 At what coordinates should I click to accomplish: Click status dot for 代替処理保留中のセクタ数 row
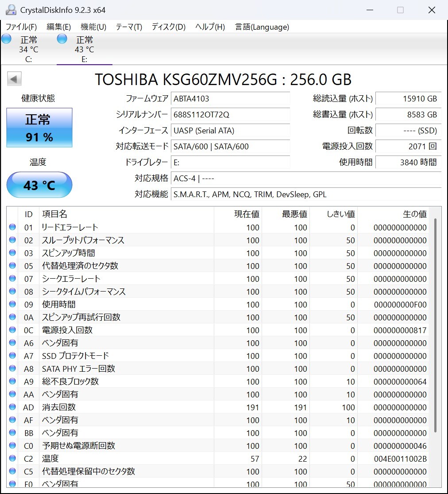pos(12,471)
